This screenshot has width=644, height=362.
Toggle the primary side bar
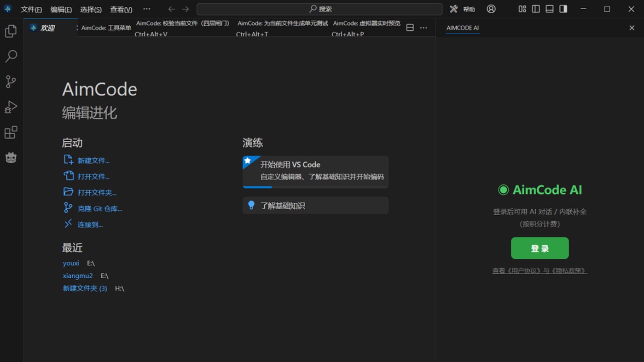536,9
